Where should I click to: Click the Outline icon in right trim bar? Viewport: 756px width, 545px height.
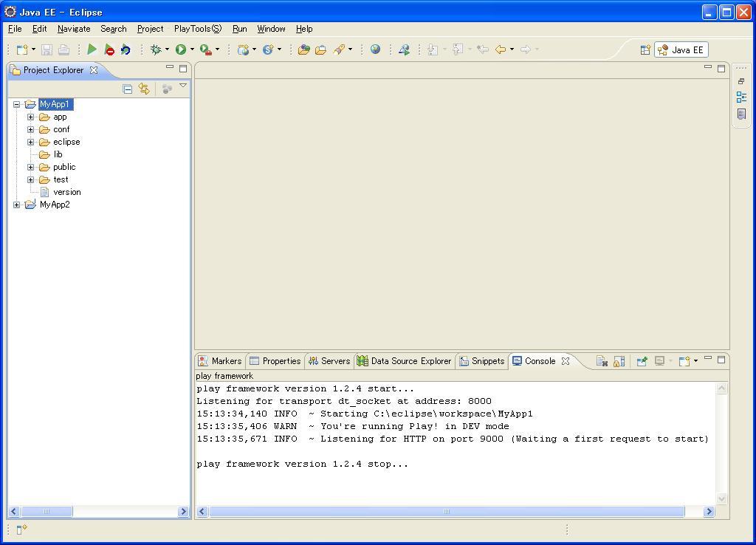[741, 97]
